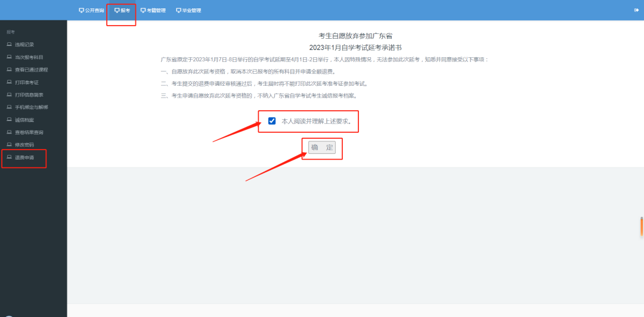Click the monitor icon of 公开查询
The height and width of the screenshot is (317, 644).
coord(82,10)
